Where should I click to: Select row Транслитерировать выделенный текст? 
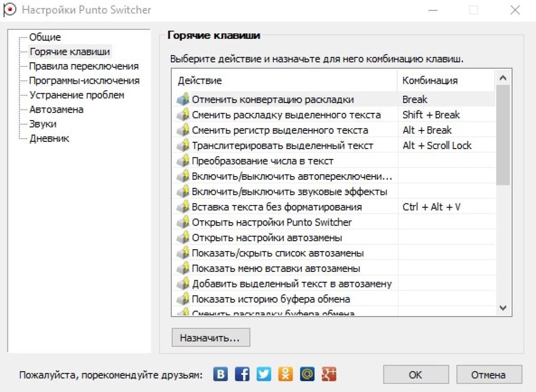pos(333,146)
